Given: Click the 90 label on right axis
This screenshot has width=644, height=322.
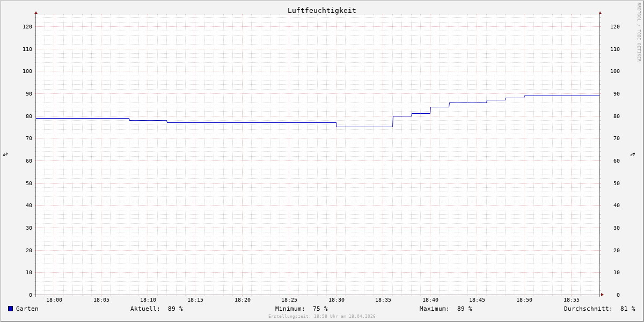Looking at the screenshot, I should click(x=617, y=93).
